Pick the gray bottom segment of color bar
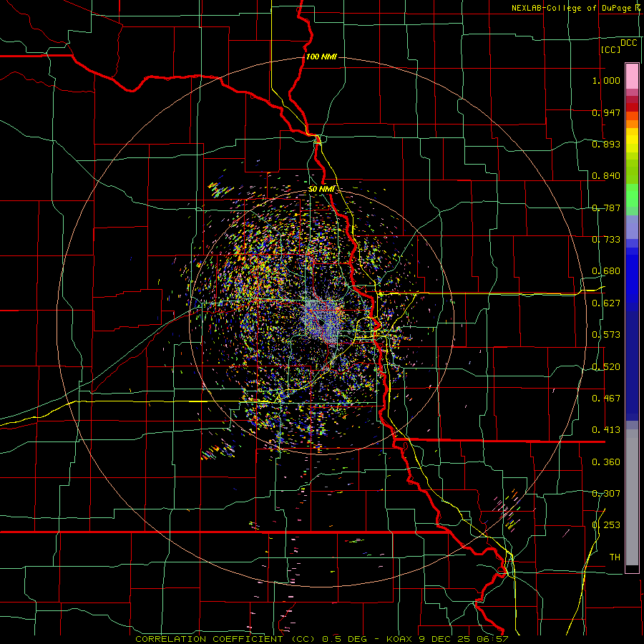 [x=632, y=497]
